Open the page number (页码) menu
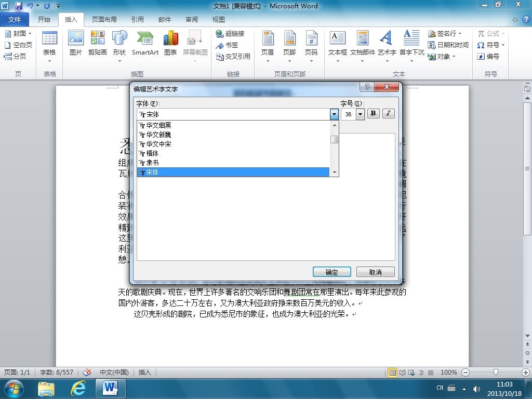 (x=311, y=47)
